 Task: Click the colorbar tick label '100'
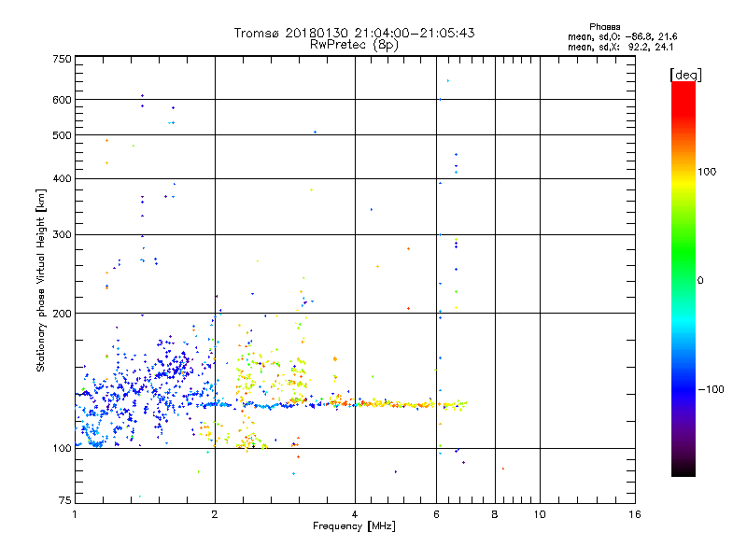pyautogui.click(x=707, y=172)
